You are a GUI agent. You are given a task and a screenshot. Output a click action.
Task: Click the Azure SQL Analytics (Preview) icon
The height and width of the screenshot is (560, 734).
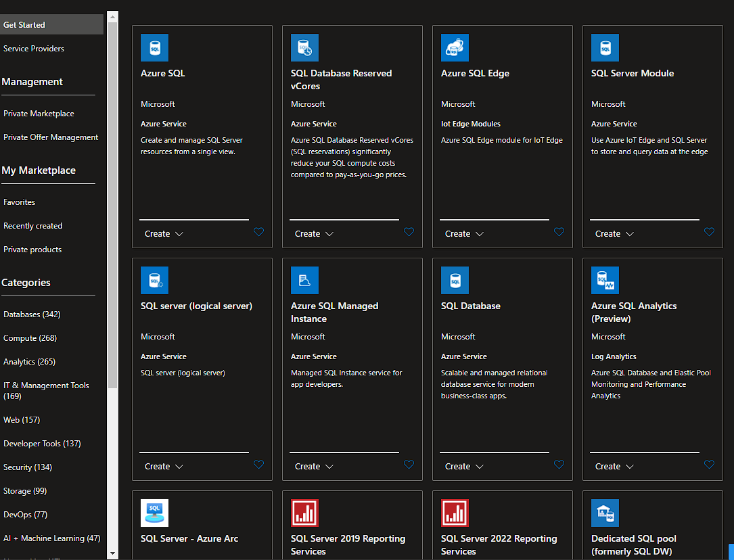[605, 280]
